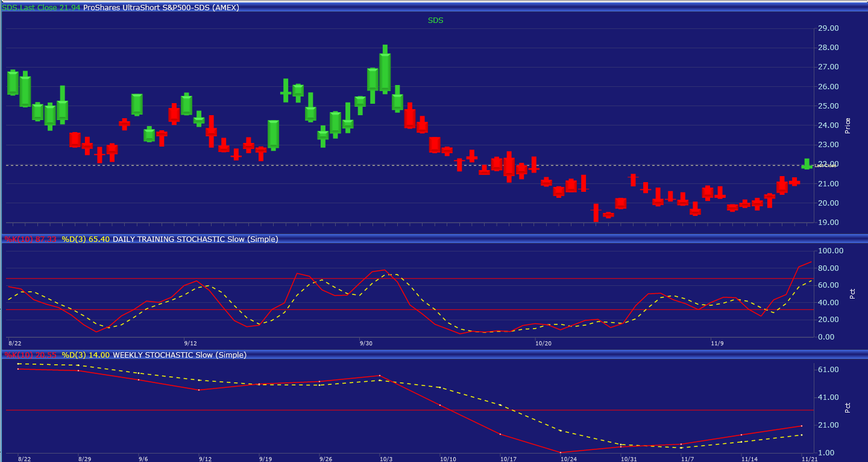
Task: Click the Pct axis title of the daily stochastic
Action: click(x=852, y=294)
